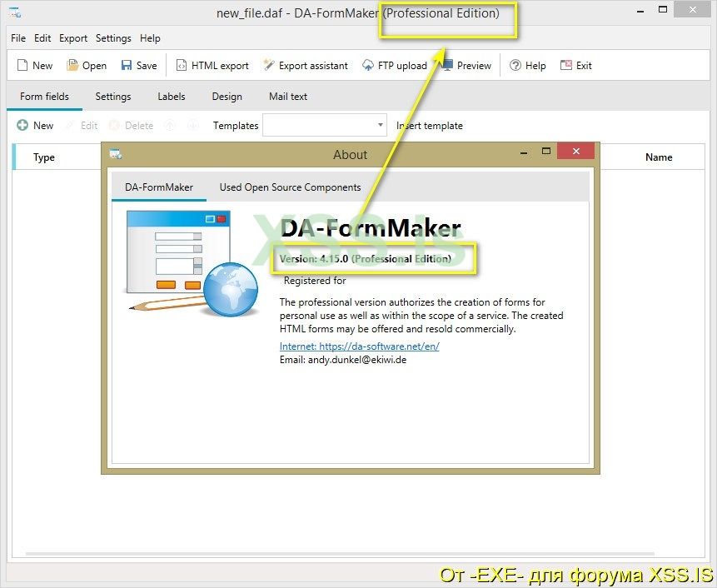717x588 pixels.
Task: Click Preview in the toolbar
Action: [x=467, y=66]
